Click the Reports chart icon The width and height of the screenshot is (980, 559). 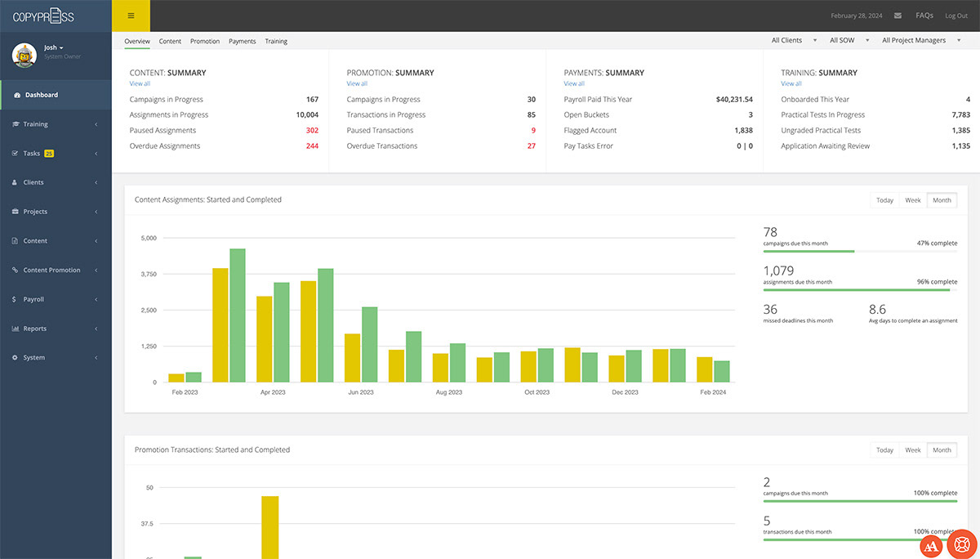pyautogui.click(x=16, y=329)
